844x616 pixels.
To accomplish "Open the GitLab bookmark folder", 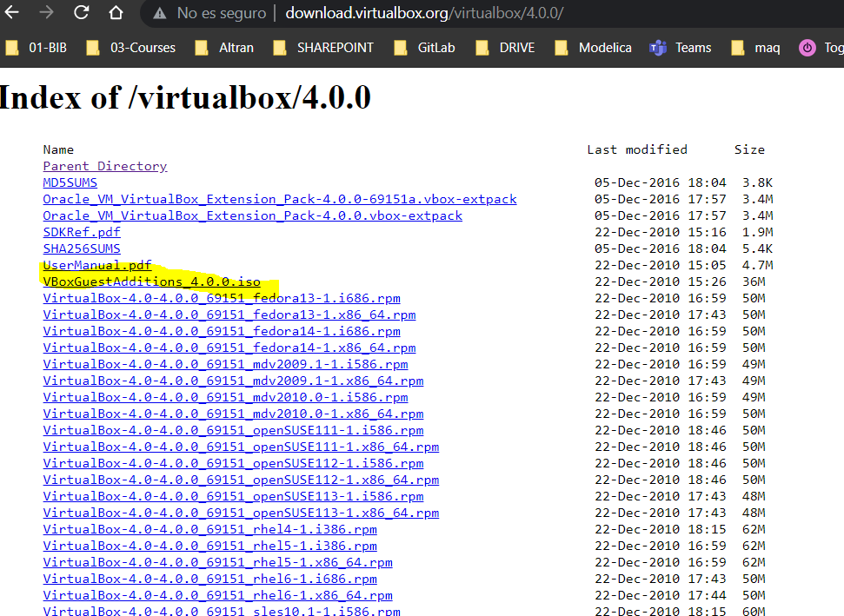I will click(425, 48).
